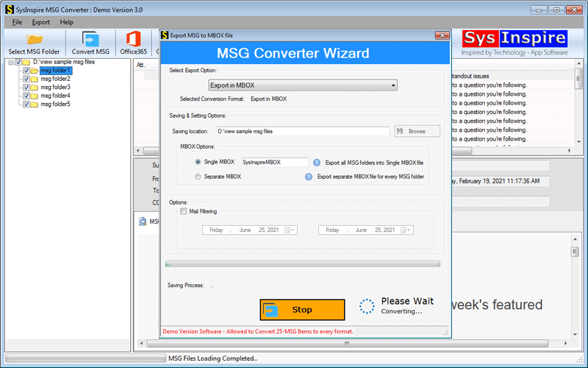The height and width of the screenshot is (368, 588).
Task: Click the Att. column header
Action: coord(140,65)
